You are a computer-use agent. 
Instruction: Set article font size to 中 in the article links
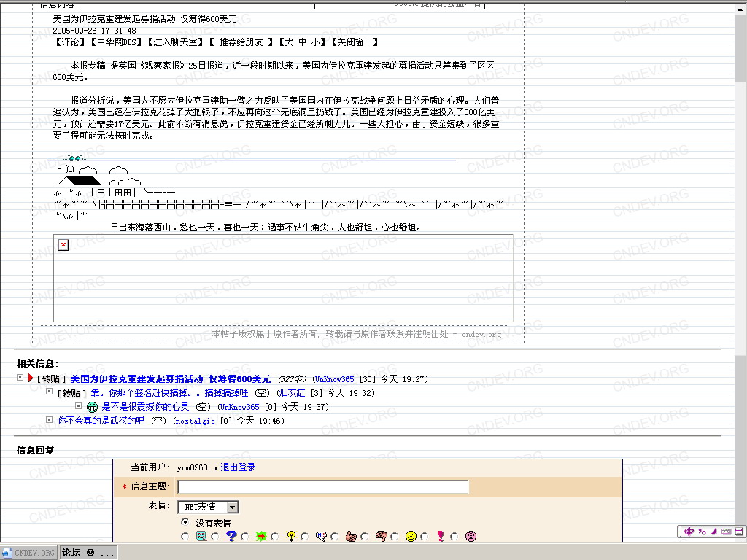point(302,42)
